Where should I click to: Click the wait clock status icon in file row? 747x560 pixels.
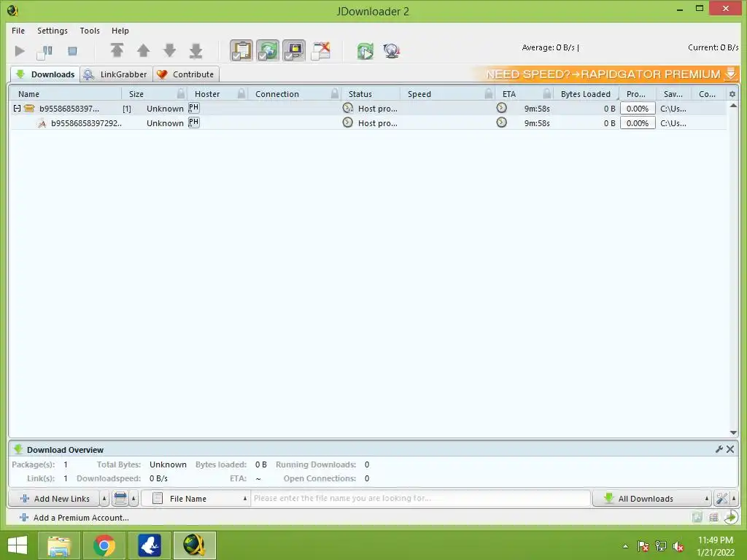click(x=348, y=122)
